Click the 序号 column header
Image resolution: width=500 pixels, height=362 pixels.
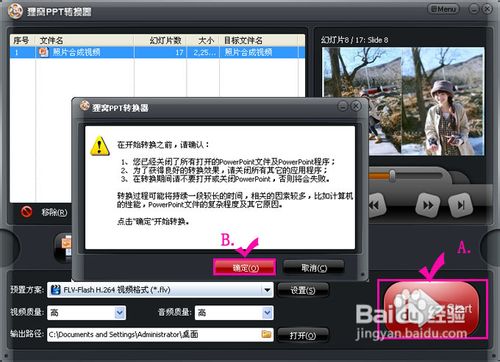(x=21, y=40)
